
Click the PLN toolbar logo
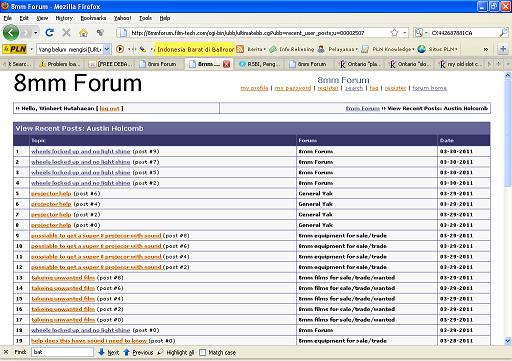coord(14,49)
